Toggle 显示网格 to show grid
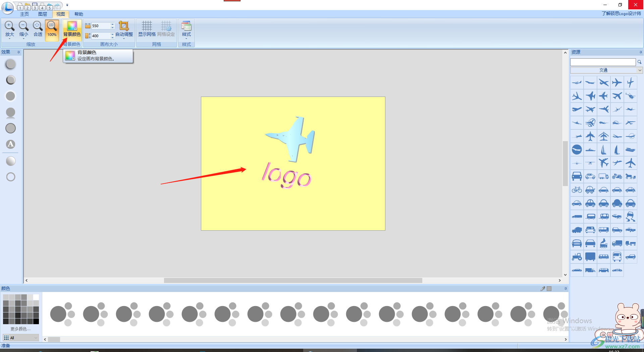 (x=147, y=29)
